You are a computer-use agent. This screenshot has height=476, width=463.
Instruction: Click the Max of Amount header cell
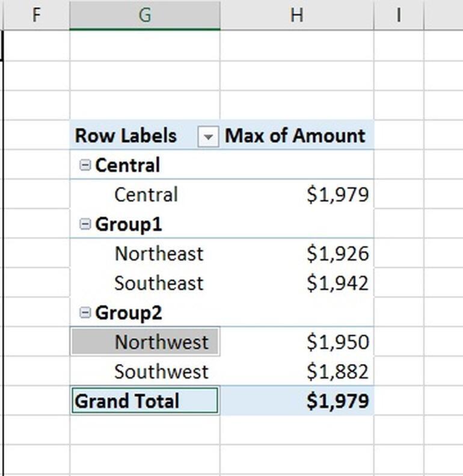(295, 135)
